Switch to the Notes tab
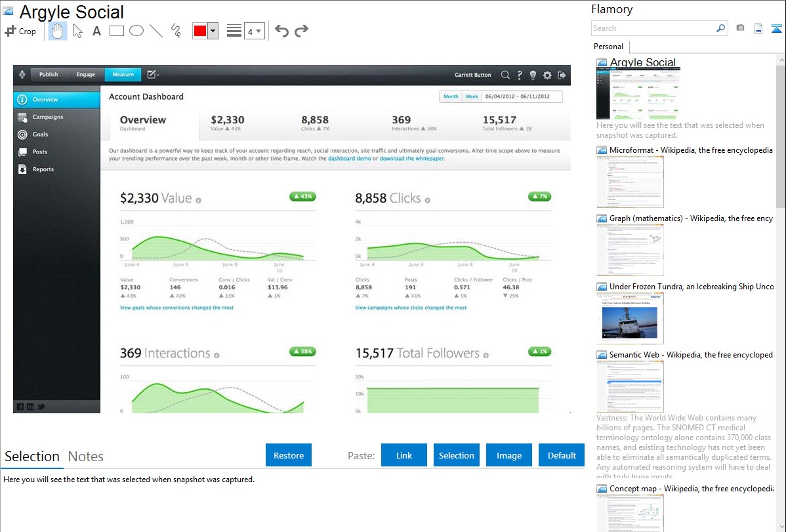 (86, 457)
